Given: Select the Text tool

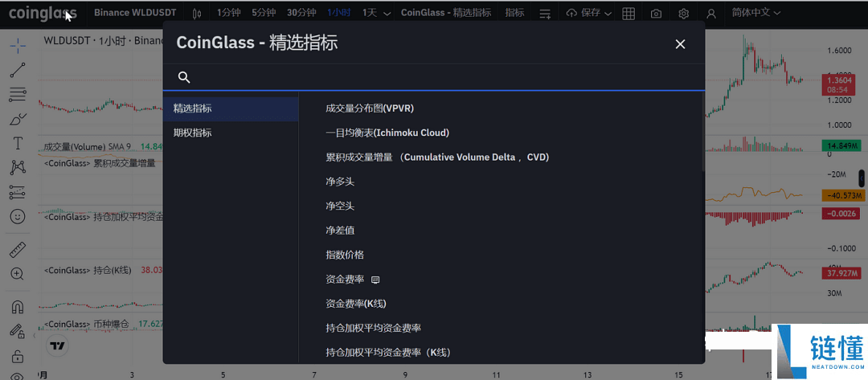Looking at the screenshot, I should coord(18,143).
